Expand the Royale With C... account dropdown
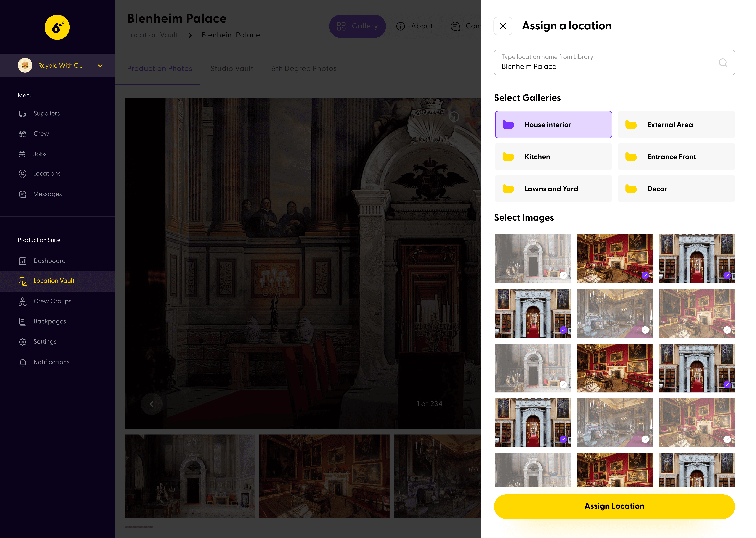Screen dimensions: 756x538 [x=100, y=66]
